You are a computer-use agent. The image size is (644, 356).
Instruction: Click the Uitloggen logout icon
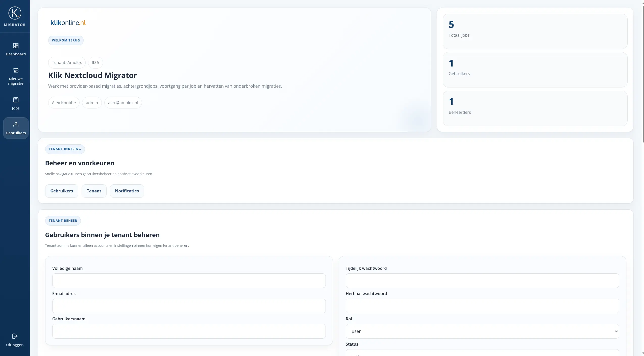click(15, 336)
